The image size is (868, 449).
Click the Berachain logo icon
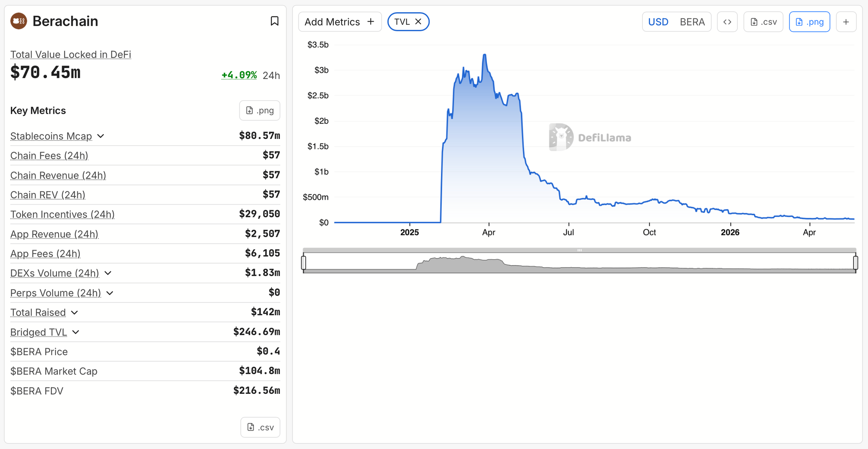pos(19,21)
